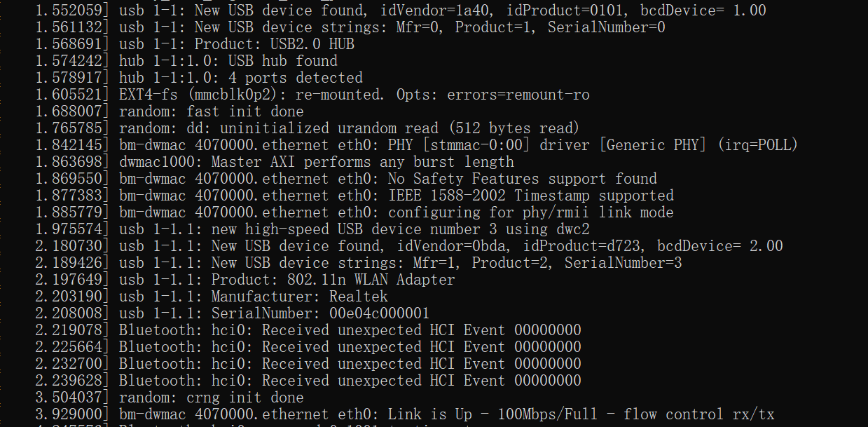The height and width of the screenshot is (427, 868).
Task: Click the "Manufacturer: Realtek" line
Action: pos(212,297)
